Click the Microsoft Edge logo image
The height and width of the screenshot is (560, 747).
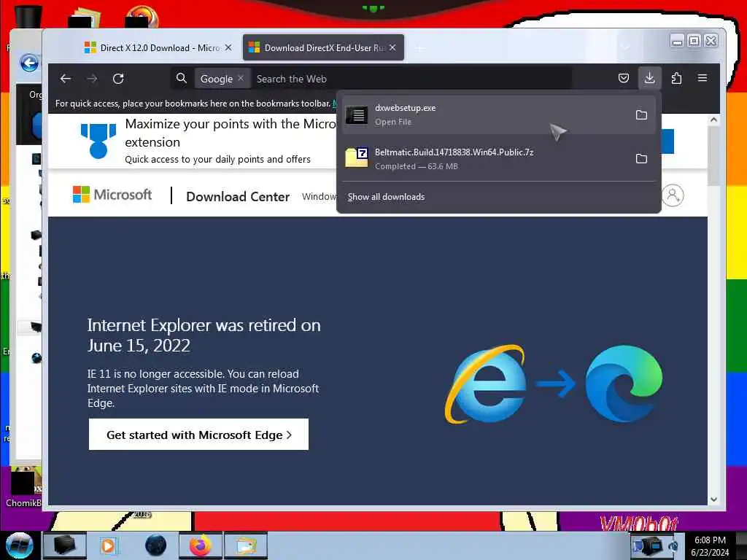pyautogui.click(x=624, y=384)
